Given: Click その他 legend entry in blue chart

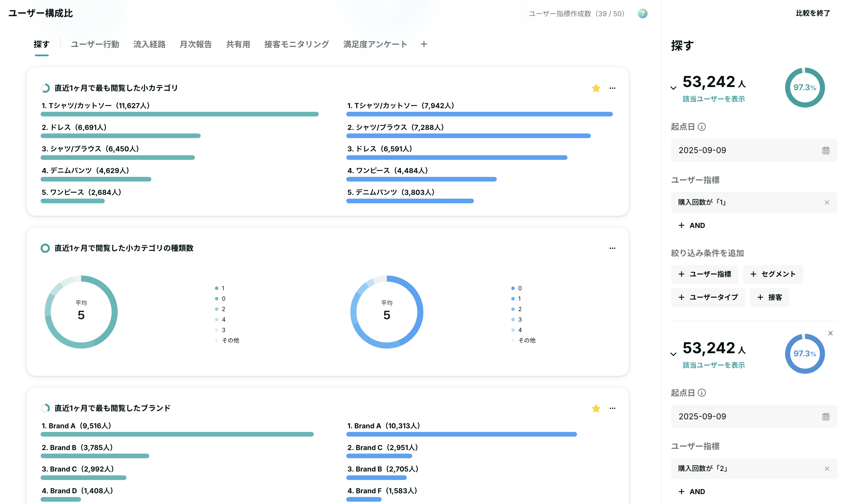Looking at the screenshot, I should click(x=523, y=340).
